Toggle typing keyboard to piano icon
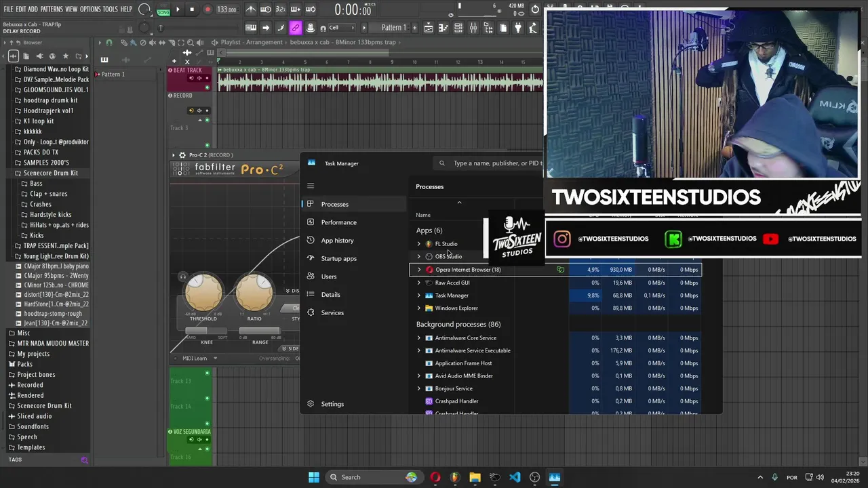868x488 pixels. click(x=251, y=28)
